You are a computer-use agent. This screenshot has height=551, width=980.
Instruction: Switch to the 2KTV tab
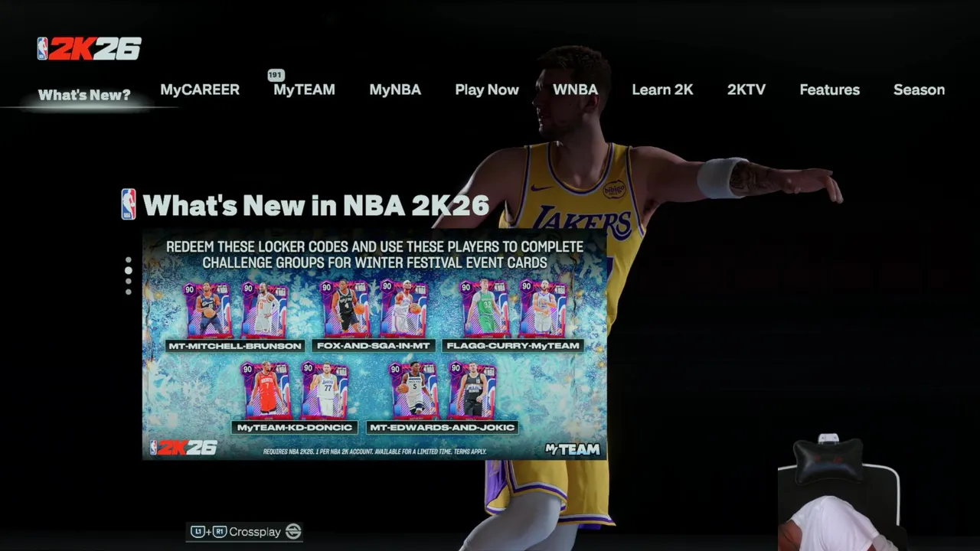pyautogui.click(x=746, y=90)
